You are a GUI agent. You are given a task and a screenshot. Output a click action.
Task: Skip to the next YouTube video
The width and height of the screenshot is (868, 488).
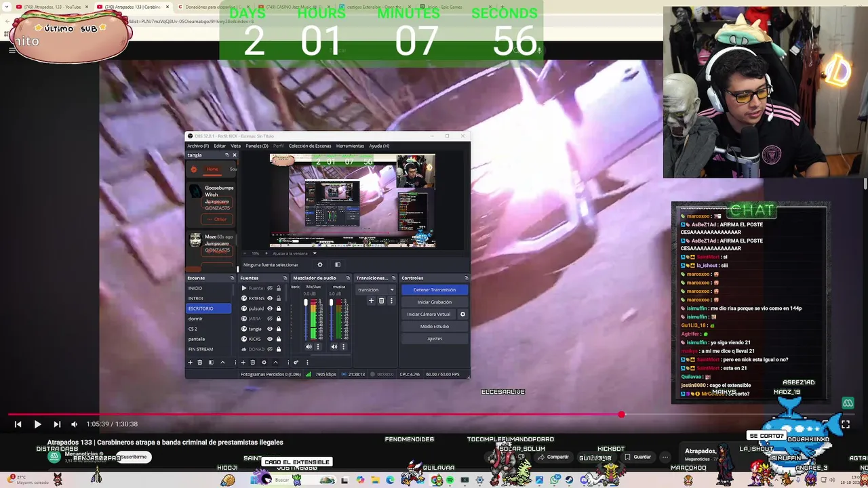[57, 424]
